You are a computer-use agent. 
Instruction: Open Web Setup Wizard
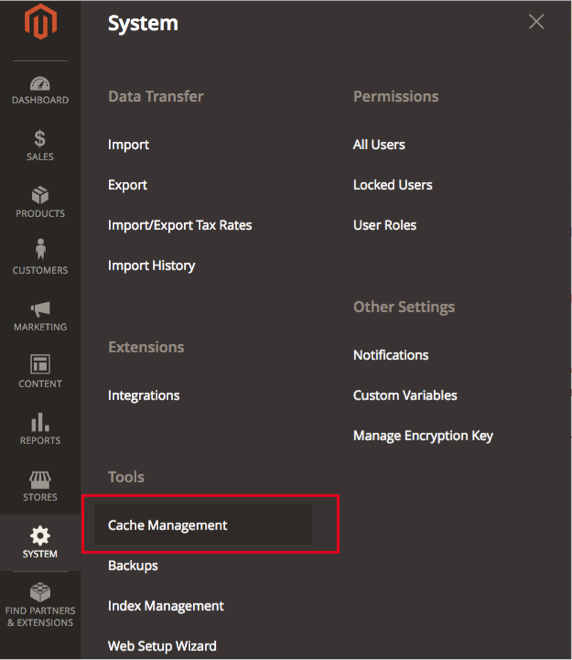(162, 646)
